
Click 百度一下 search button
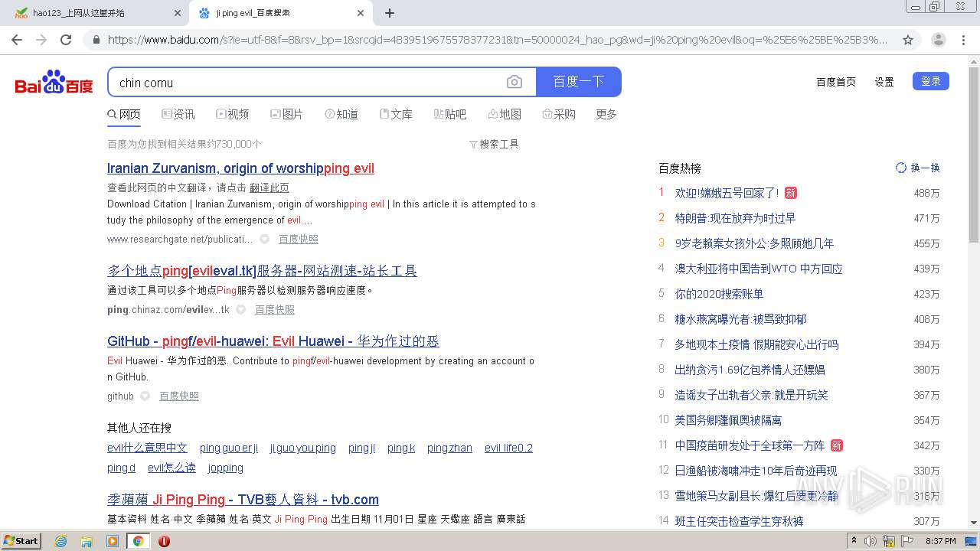pyautogui.click(x=579, y=82)
